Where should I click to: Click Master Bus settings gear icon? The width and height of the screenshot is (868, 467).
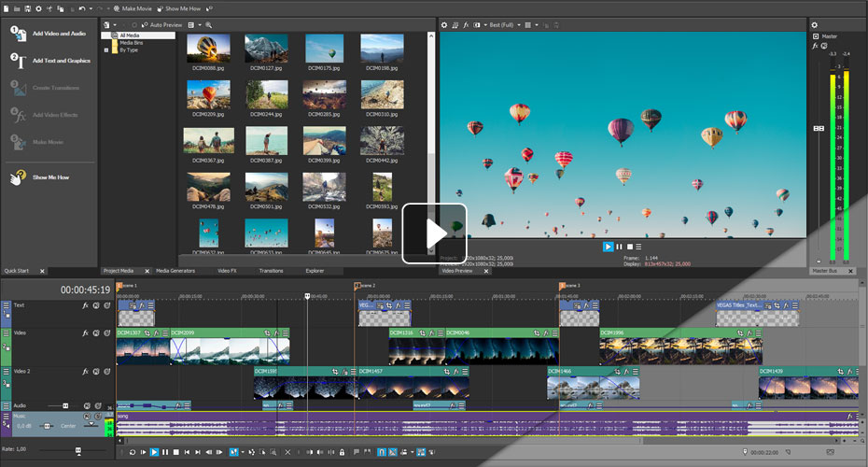point(814,25)
